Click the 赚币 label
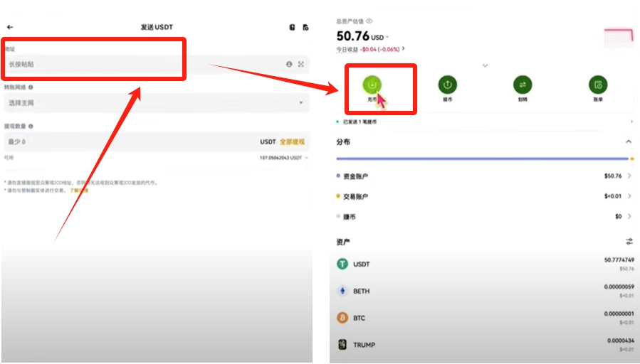This screenshot has width=640, height=364. point(350,217)
